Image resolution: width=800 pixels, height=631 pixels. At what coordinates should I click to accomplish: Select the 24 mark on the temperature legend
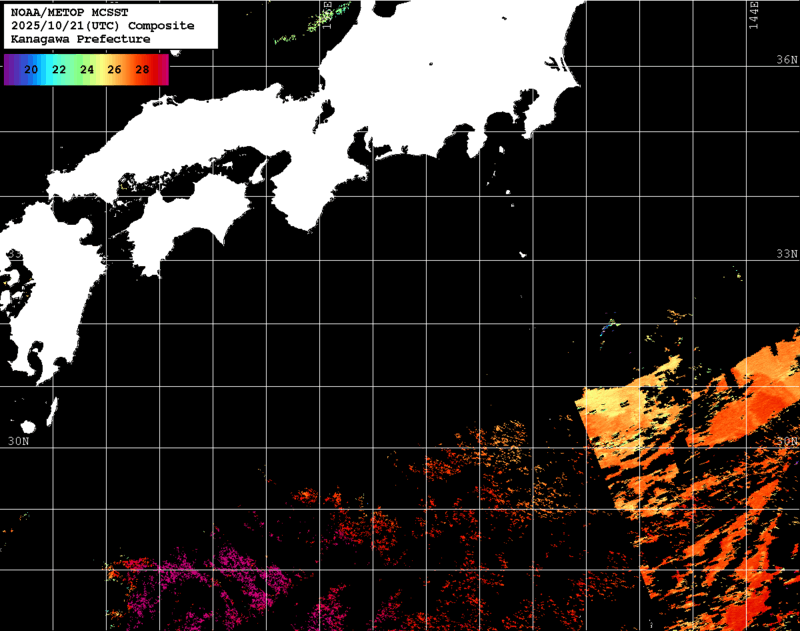87,69
